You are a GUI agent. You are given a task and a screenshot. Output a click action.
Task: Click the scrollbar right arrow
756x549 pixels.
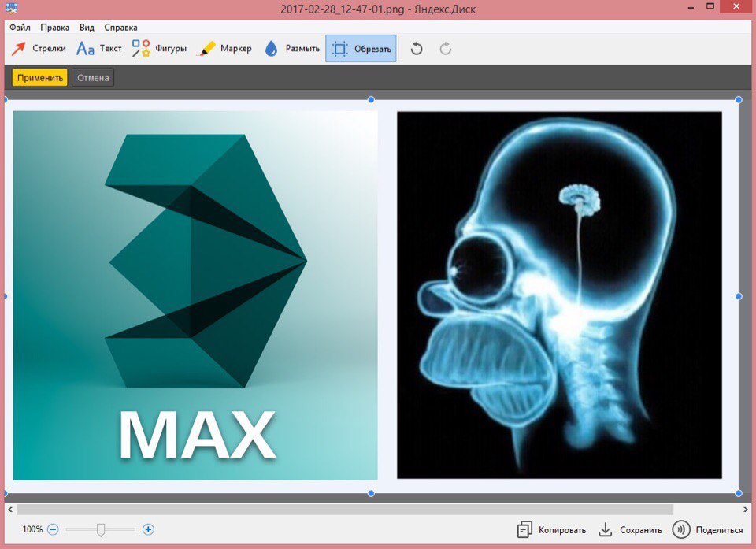click(x=746, y=510)
